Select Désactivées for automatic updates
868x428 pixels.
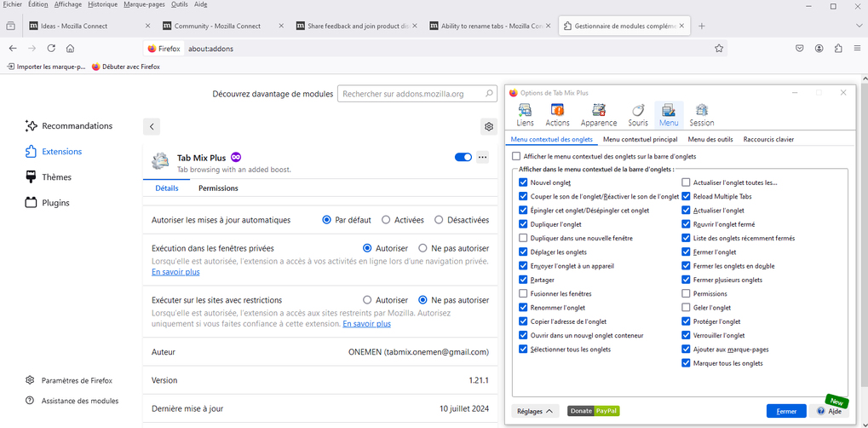pyautogui.click(x=440, y=220)
